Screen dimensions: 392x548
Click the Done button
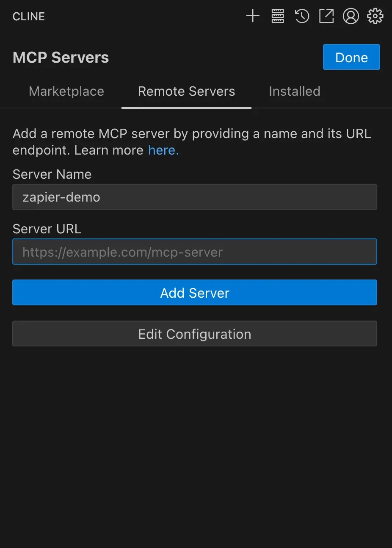pos(351,57)
